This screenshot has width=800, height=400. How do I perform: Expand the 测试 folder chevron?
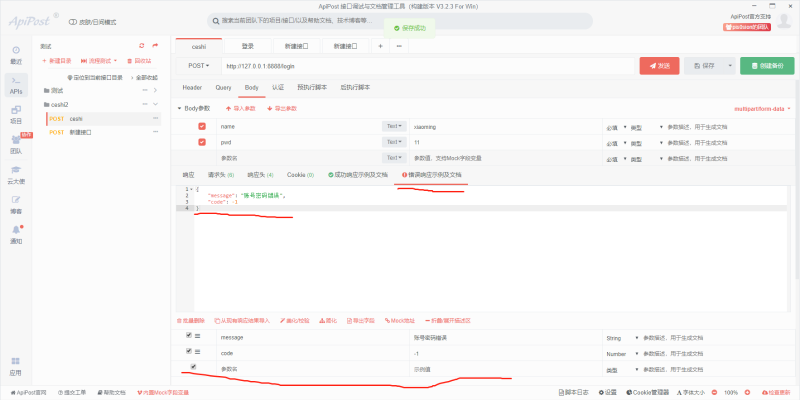point(156,90)
